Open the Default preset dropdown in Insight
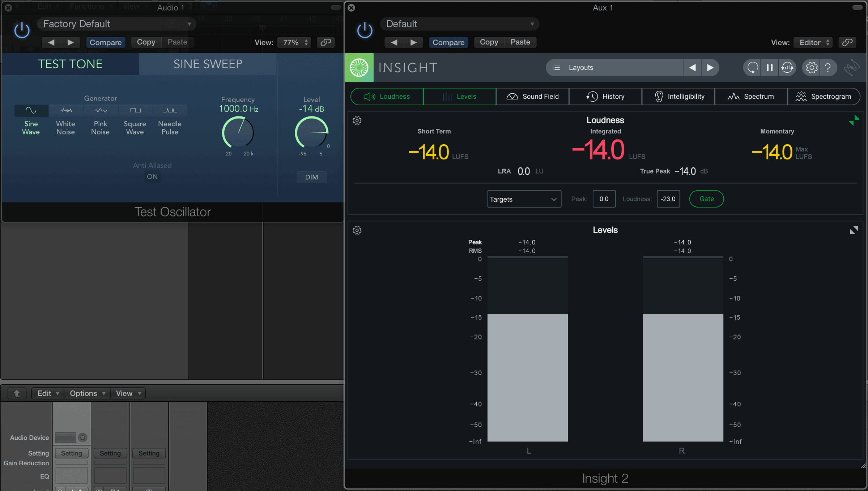This screenshot has width=868, height=491. [x=460, y=24]
